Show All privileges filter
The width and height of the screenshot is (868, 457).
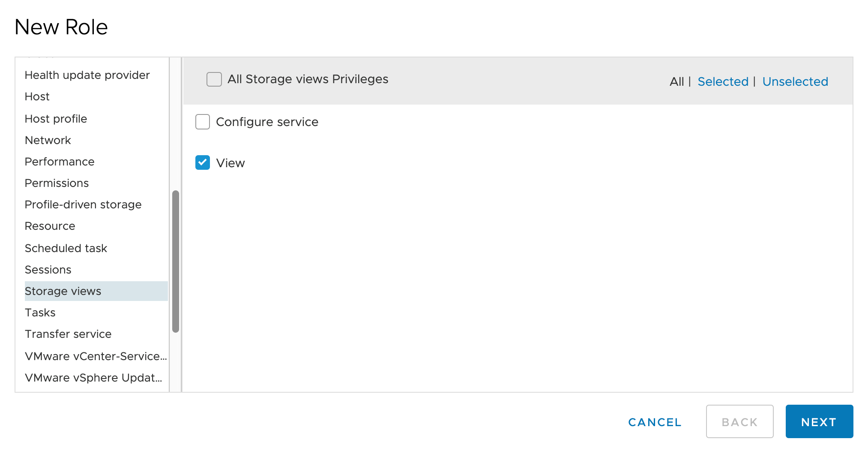(x=676, y=81)
